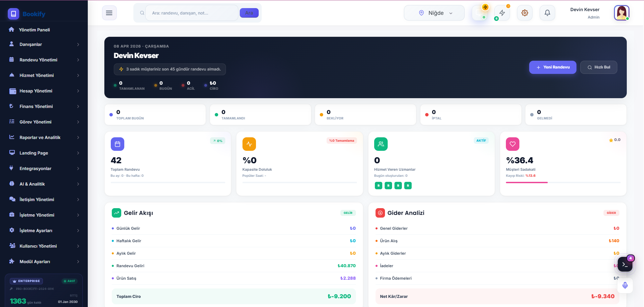The width and height of the screenshot is (644, 307).
Task: Click the İptal stat card
Action: pyautogui.click(x=470, y=115)
